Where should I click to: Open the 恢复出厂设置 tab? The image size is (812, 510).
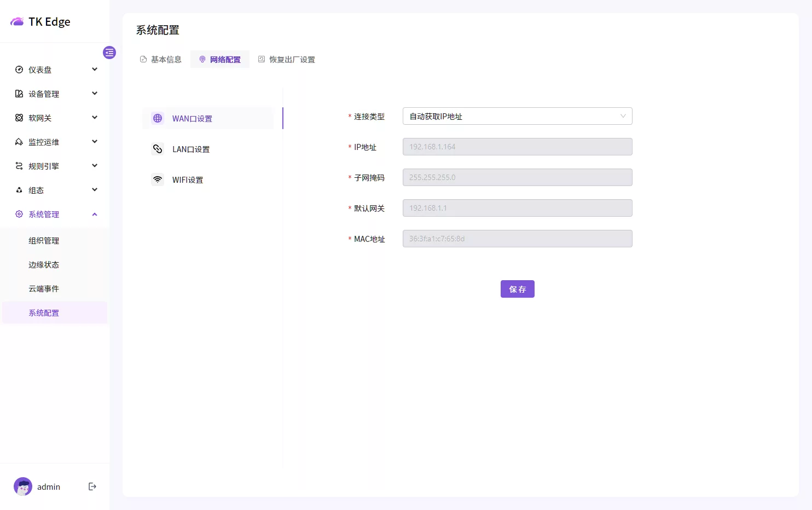287,59
